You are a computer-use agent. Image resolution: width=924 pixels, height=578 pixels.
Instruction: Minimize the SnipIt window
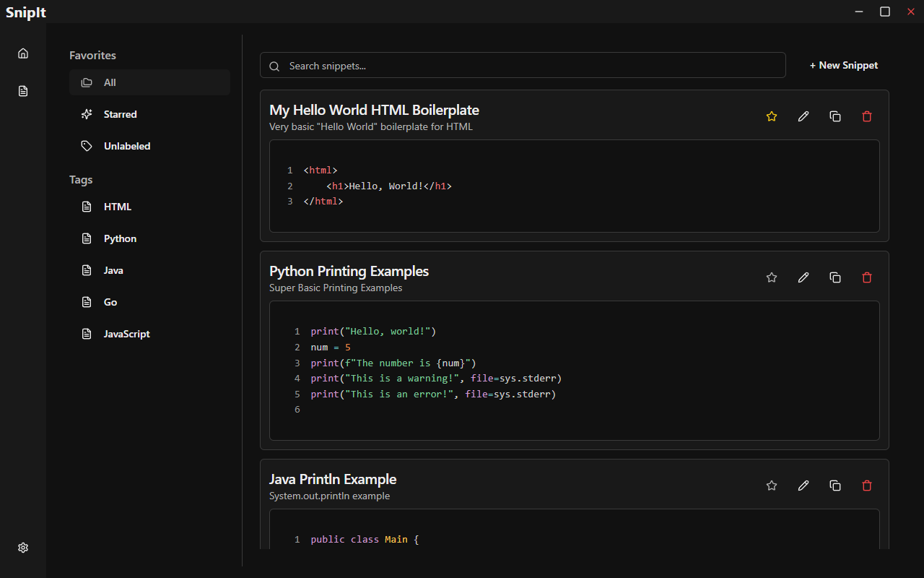coord(859,12)
